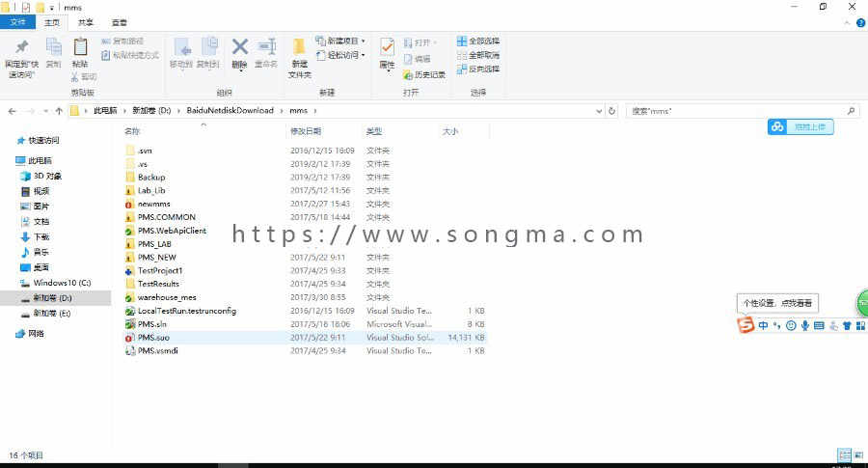
Task: Select Quick access in navigation pane
Action: [39, 141]
